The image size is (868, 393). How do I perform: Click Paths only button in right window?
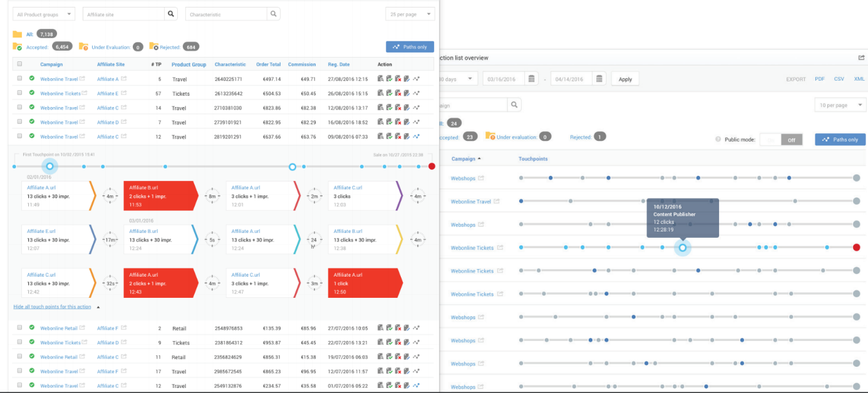pos(840,140)
